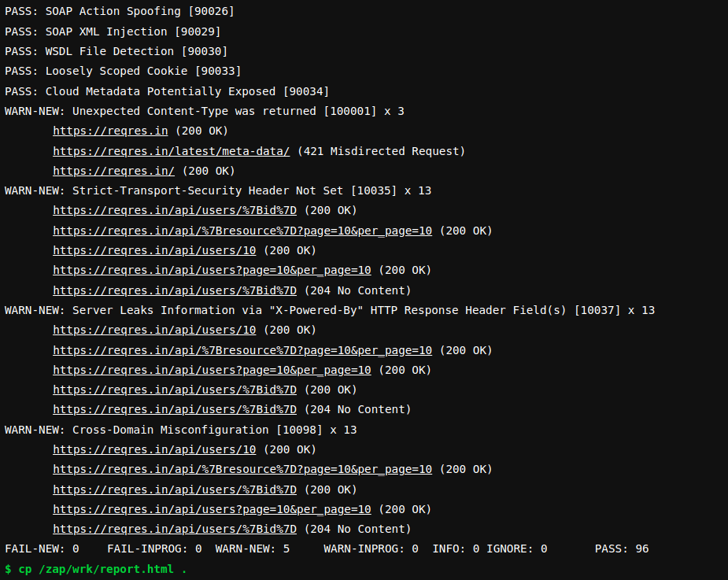Open users?page=10 link under Strict-Transport-Security warning
This screenshot has width=728, height=580.
tap(212, 270)
